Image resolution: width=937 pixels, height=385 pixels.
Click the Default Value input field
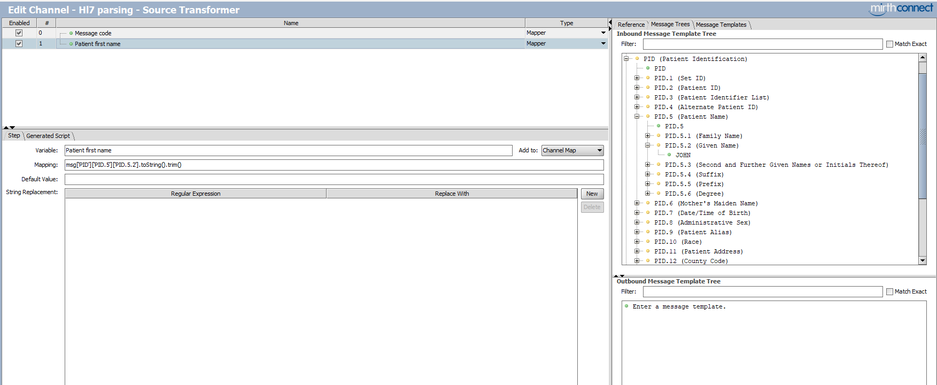[333, 179]
